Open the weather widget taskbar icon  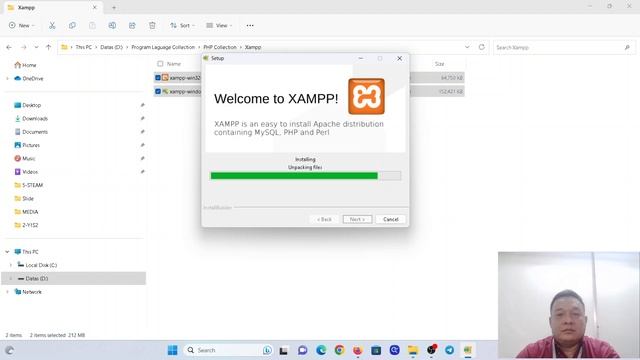pos(9,350)
